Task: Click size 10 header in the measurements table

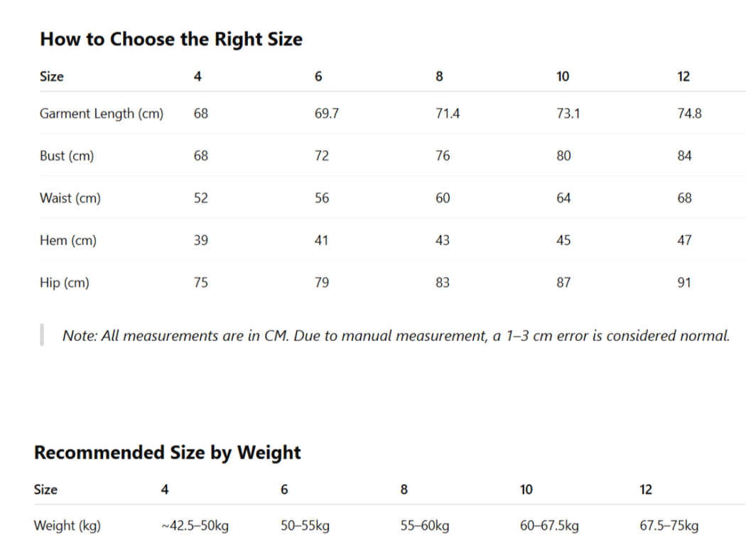Action: 562,77
